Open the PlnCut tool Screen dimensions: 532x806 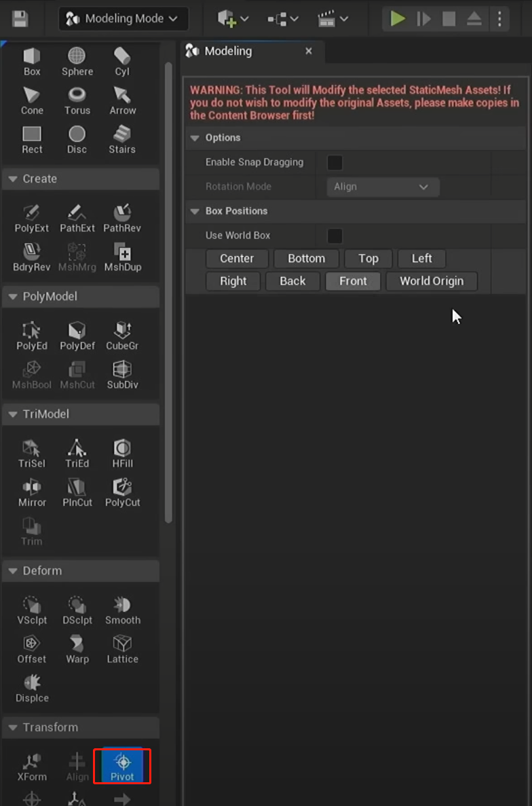pyautogui.click(x=77, y=493)
